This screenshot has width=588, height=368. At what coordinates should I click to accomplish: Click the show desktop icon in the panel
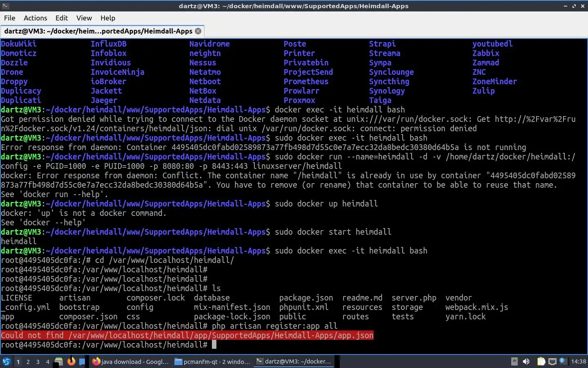(82, 361)
